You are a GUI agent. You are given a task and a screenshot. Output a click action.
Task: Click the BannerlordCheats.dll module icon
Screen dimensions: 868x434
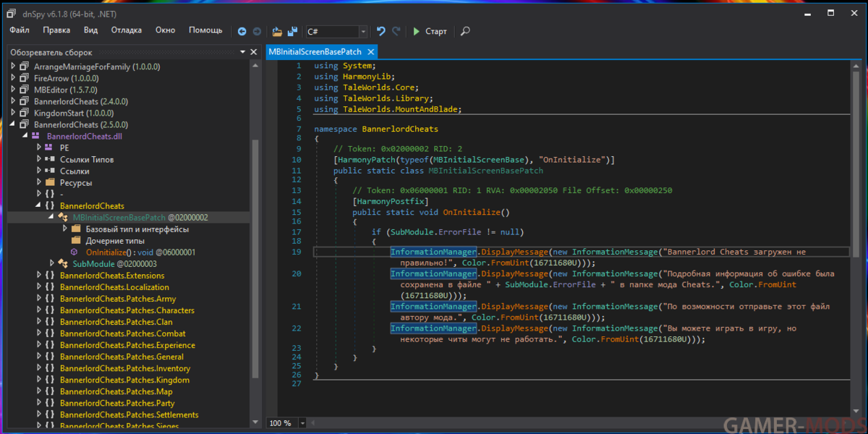tap(35, 136)
